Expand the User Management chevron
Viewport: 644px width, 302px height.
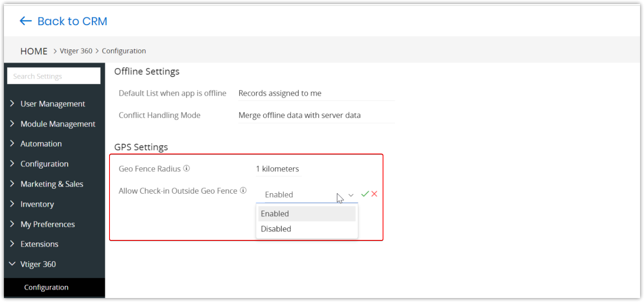click(x=12, y=103)
